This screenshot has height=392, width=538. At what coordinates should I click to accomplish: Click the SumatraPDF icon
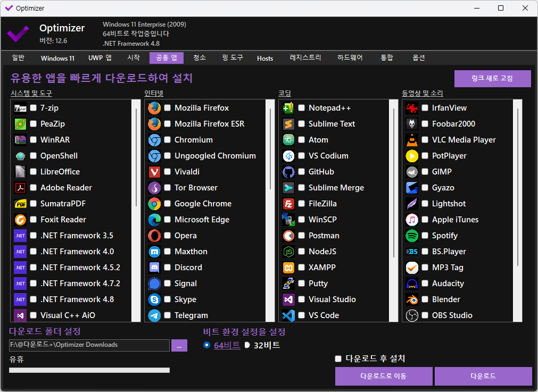[x=20, y=204]
